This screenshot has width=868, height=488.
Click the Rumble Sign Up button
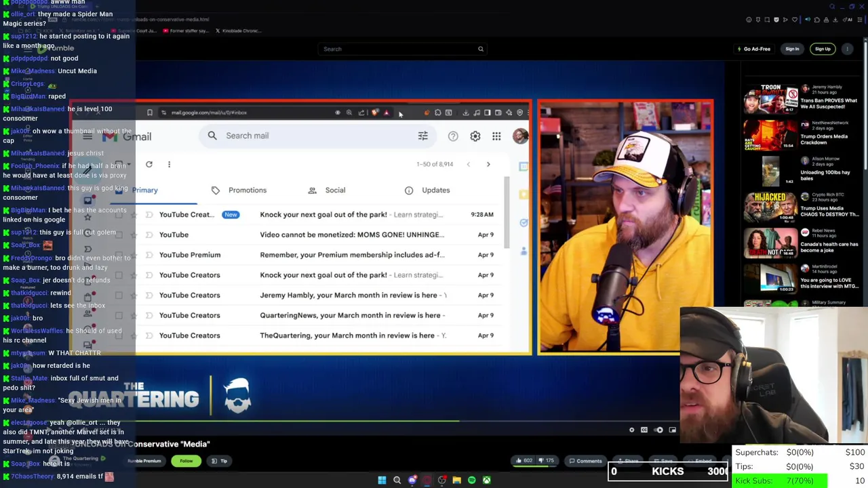823,49
